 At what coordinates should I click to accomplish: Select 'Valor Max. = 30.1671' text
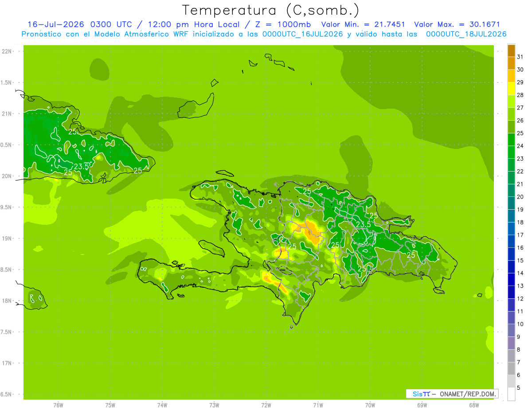[x=457, y=24]
